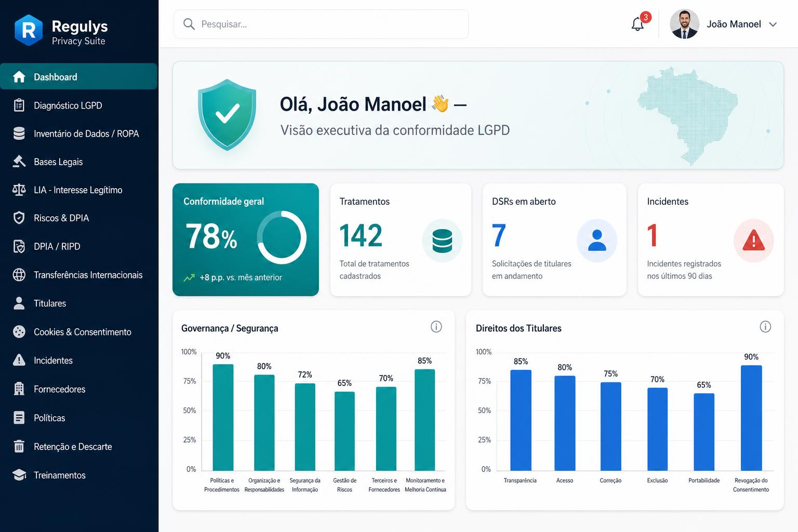
Task: Go to Retenção e Descarte
Action: (x=79, y=446)
